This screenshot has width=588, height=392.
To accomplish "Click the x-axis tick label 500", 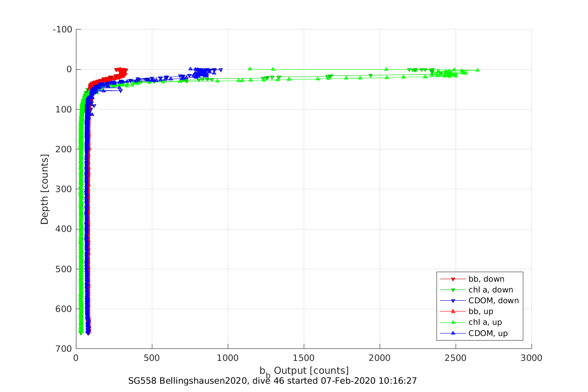I will click(x=152, y=358).
